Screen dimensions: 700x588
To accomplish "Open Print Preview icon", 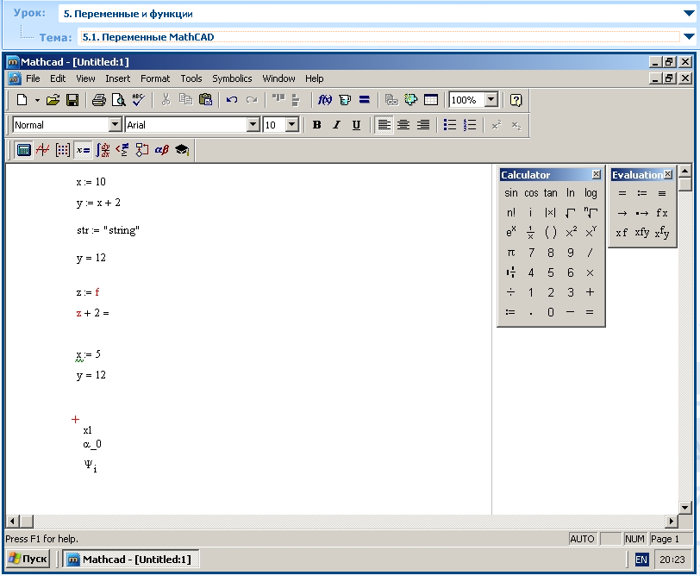I will coord(118,100).
